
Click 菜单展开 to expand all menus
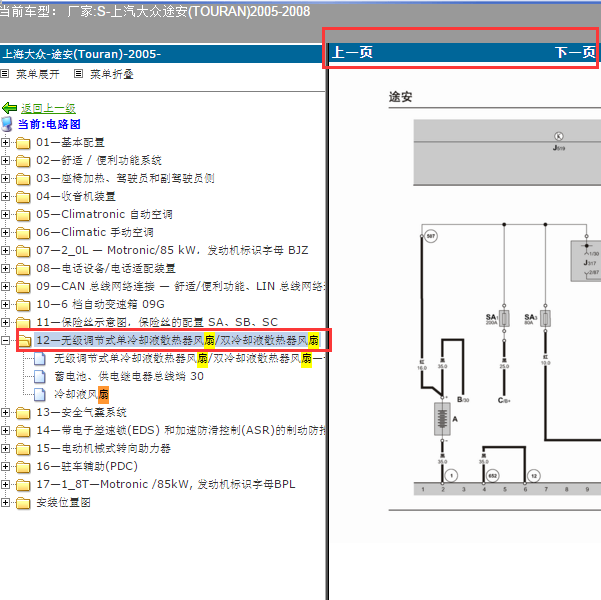tap(38, 74)
